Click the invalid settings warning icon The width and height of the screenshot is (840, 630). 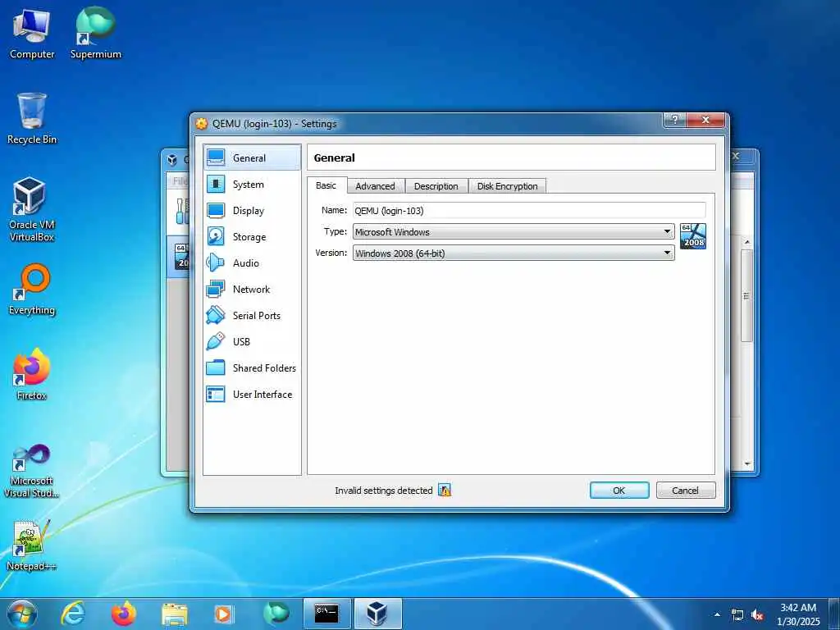(x=445, y=491)
